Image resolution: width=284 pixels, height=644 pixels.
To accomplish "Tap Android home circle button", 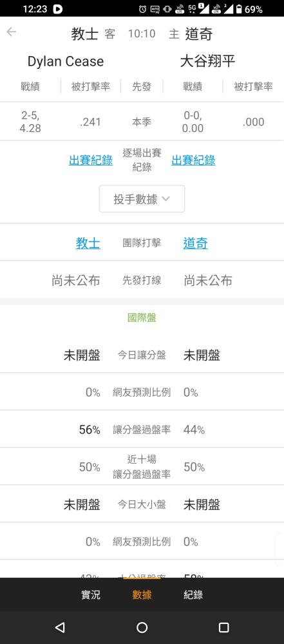I will point(142,627).
